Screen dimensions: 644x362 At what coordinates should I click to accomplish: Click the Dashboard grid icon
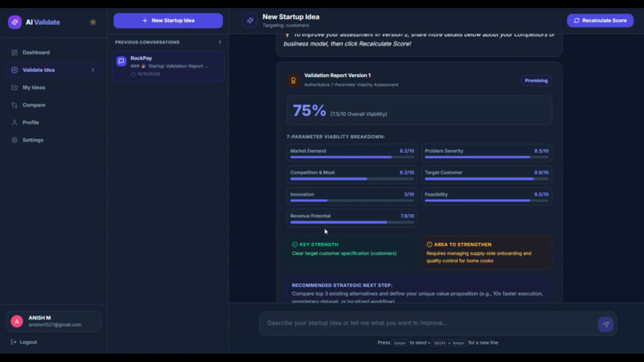coord(14,53)
